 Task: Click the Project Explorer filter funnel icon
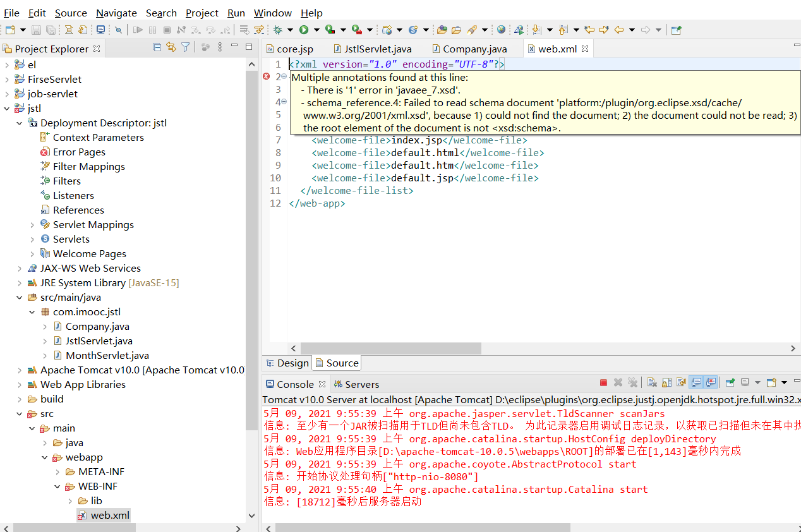click(x=185, y=47)
